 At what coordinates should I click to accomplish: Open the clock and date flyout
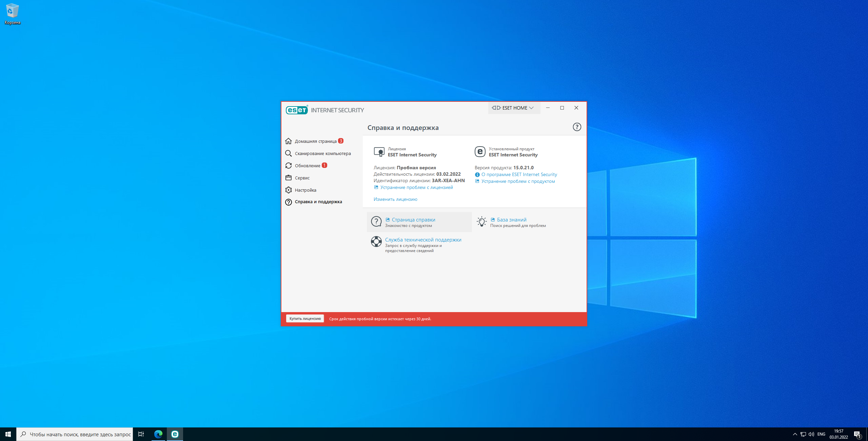[839, 434]
